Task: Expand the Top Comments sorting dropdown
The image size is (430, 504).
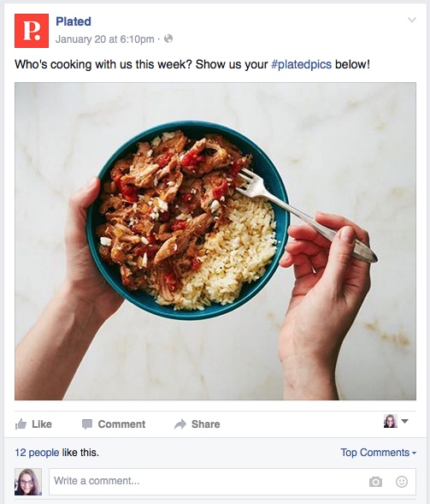Action: click(x=379, y=453)
